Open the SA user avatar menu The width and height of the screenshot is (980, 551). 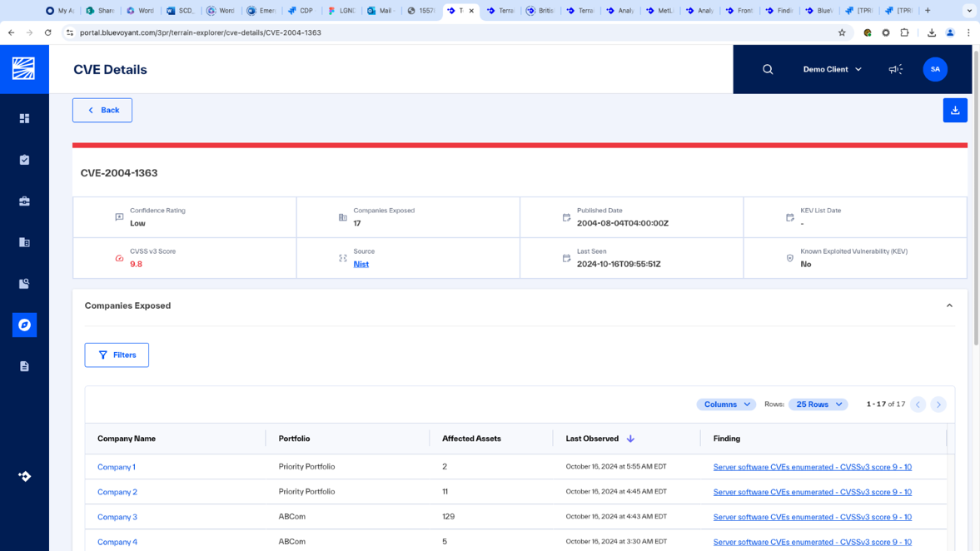(x=935, y=69)
